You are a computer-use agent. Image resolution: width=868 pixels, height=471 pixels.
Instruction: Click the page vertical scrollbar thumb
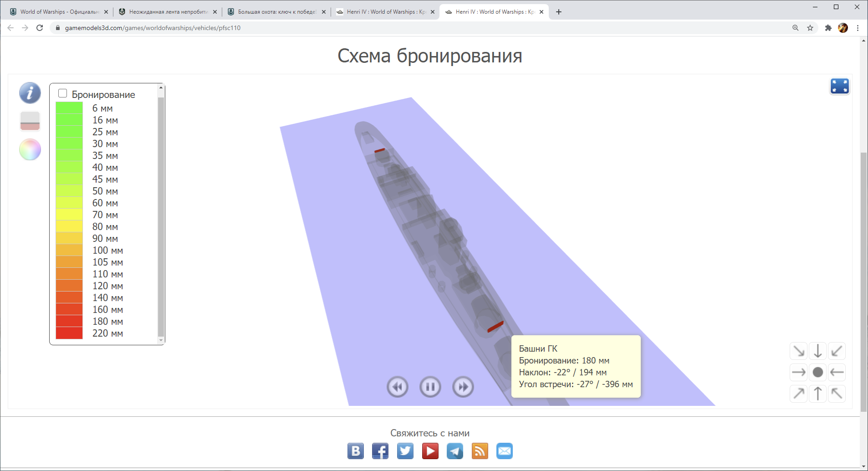[x=863, y=282]
